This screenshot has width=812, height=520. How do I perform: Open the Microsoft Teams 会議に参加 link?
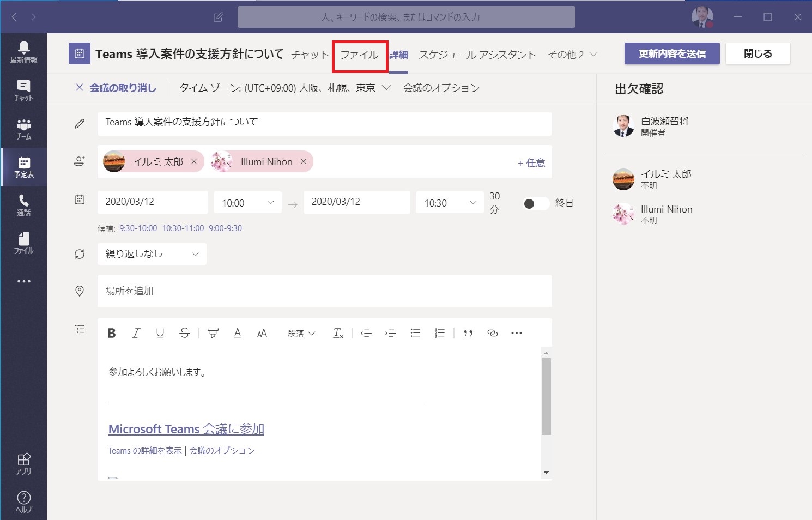pyautogui.click(x=186, y=429)
